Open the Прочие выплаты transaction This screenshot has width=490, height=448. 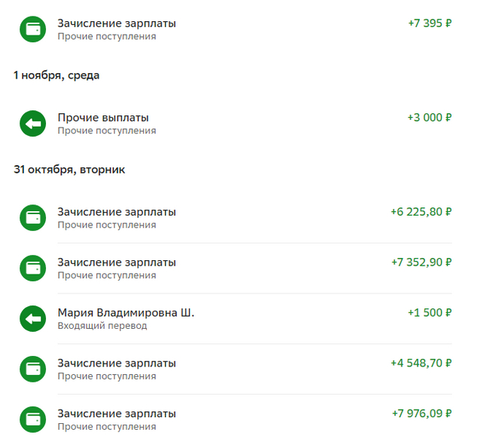[x=103, y=118]
